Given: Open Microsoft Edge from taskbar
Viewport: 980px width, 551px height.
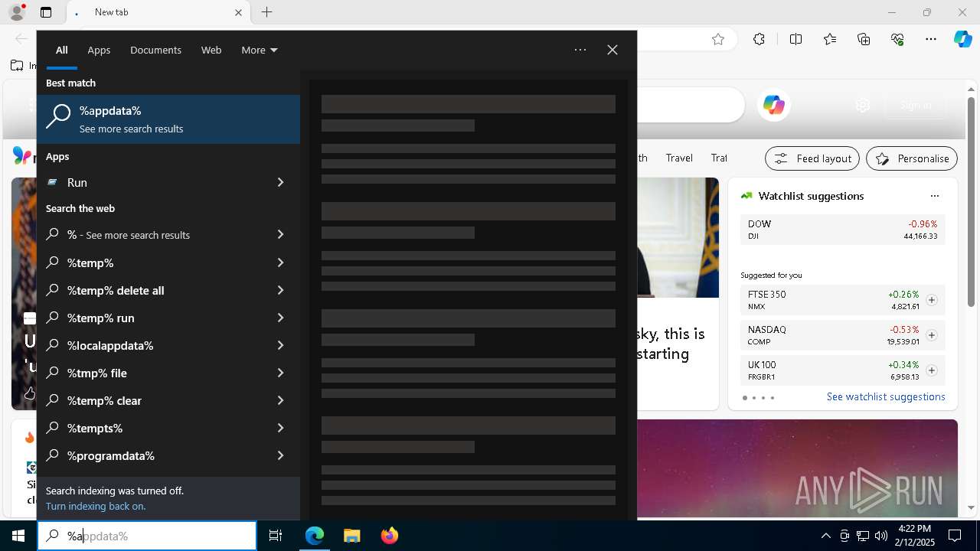Looking at the screenshot, I should [x=315, y=536].
